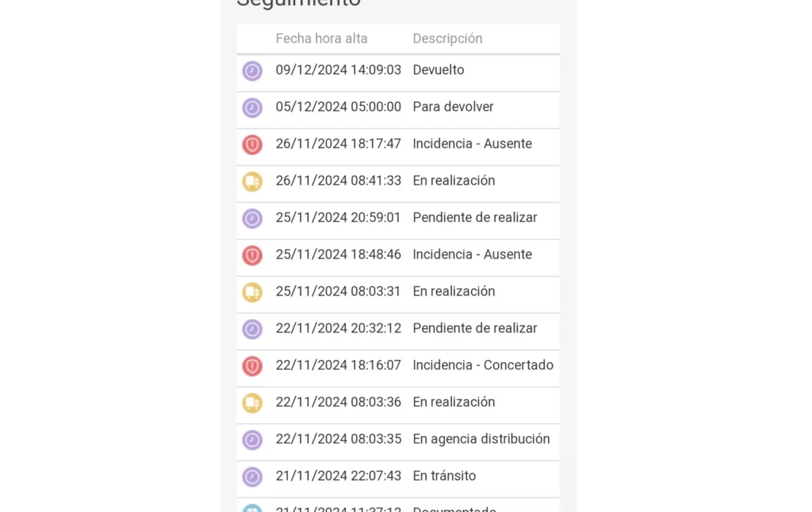Click the 'Incidencia - Concertado' description

coord(482,365)
